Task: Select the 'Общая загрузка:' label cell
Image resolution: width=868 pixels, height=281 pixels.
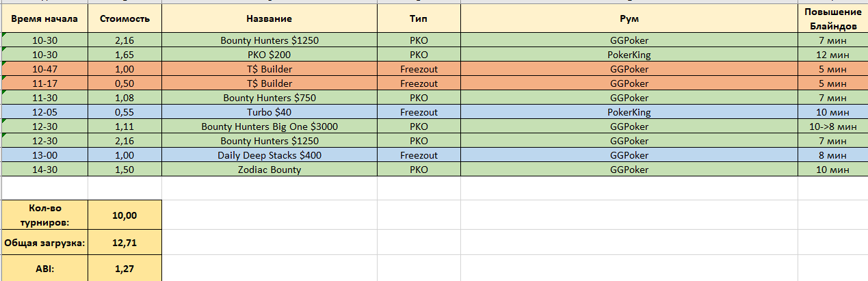Action: [x=44, y=241]
